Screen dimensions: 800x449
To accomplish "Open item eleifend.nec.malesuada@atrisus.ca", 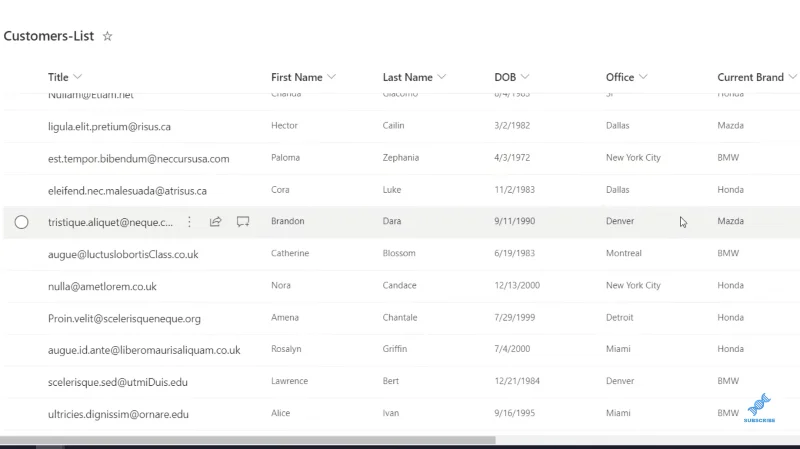I will pyautogui.click(x=128, y=191).
